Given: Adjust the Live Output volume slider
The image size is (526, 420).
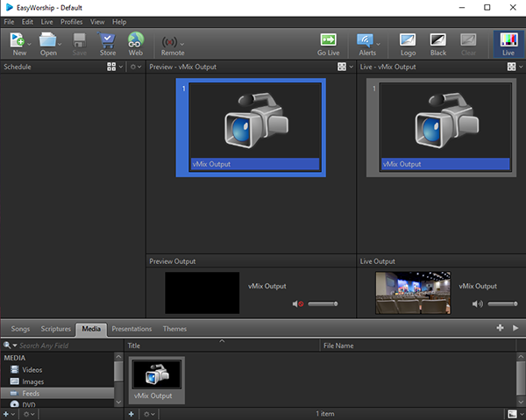Looking at the screenshot, I should click(502, 304).
